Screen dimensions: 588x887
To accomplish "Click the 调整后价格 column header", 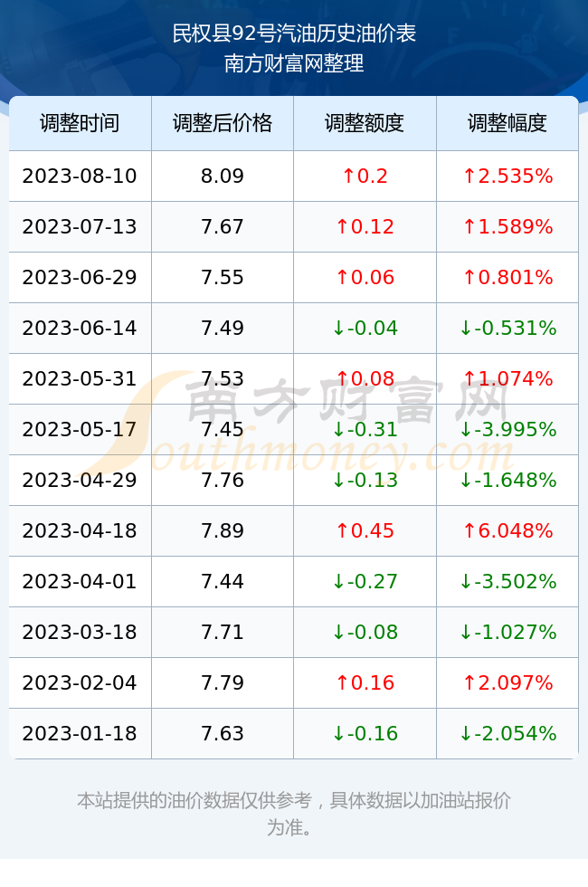I will point(223,123).
